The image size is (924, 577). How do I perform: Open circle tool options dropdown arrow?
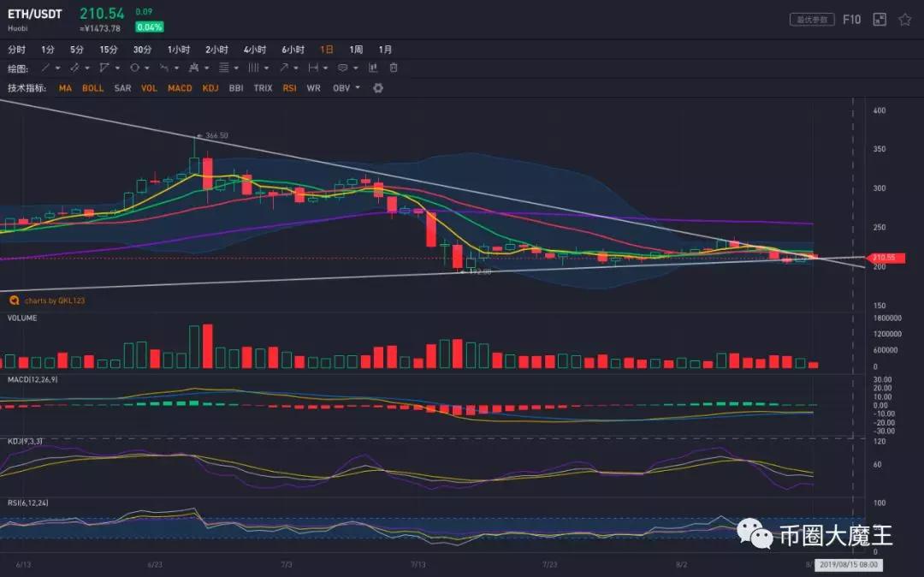[147, 68]
